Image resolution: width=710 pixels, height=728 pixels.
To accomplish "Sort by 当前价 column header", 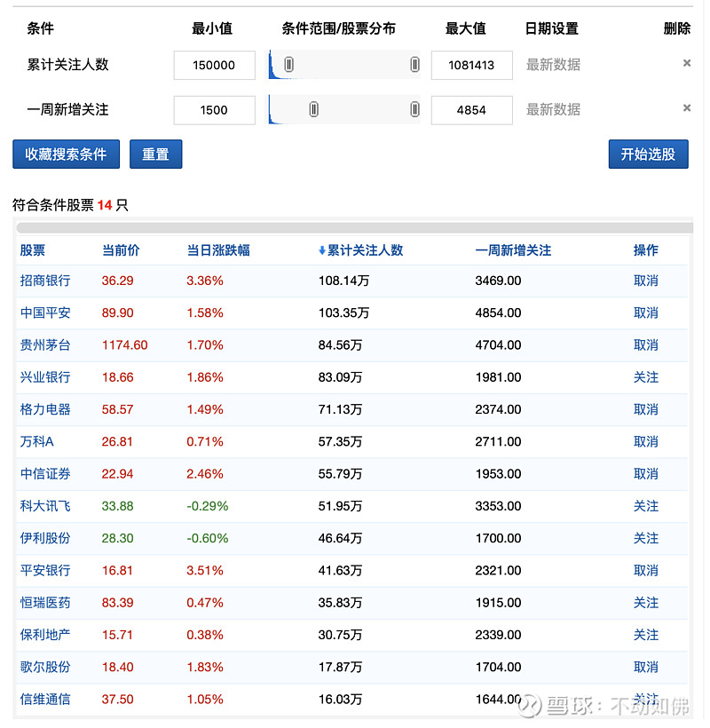I will 121,250.
